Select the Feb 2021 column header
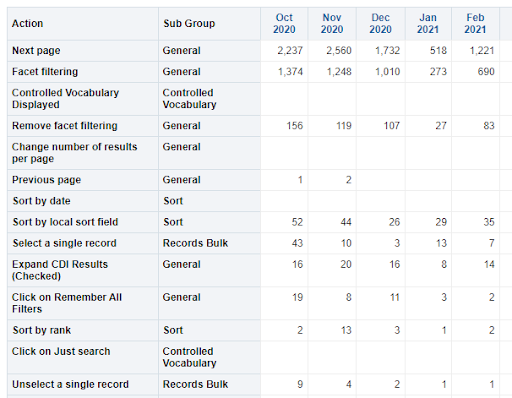 475,24
